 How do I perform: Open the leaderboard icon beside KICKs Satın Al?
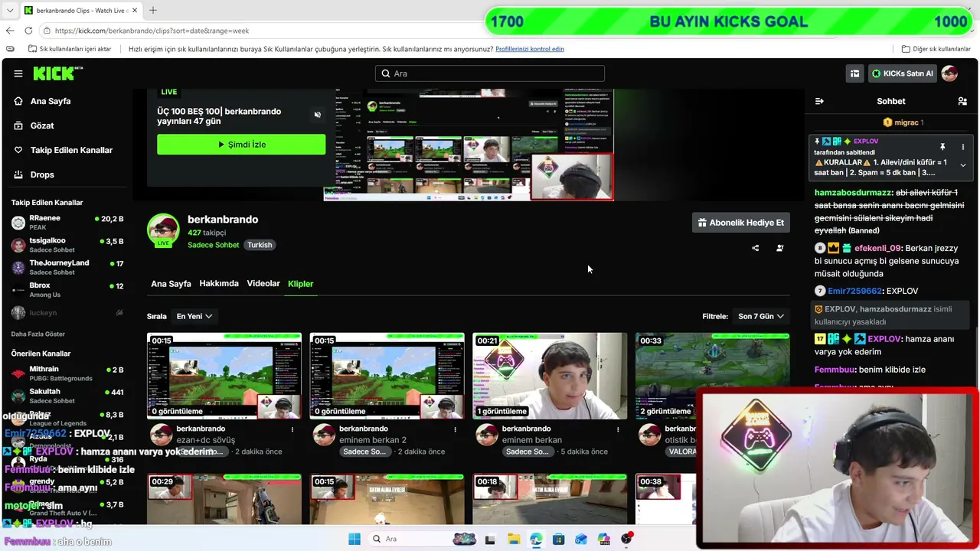pyautogui.click(x=854, y=73)
